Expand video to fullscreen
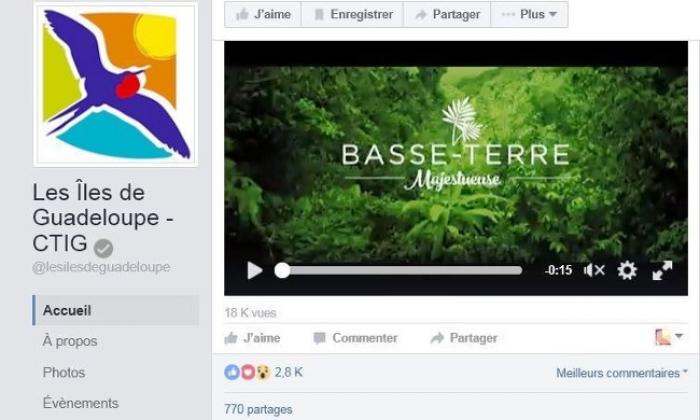 pos(662,270)
